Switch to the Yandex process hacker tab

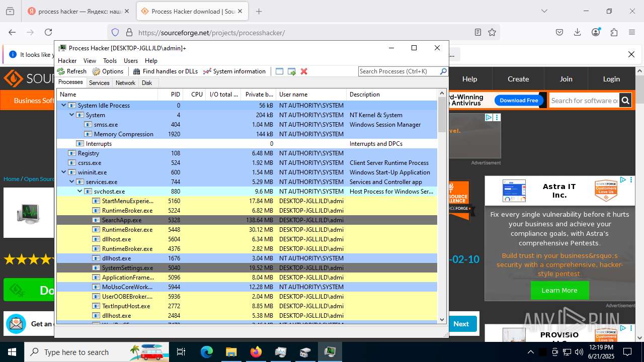[79, 11]
